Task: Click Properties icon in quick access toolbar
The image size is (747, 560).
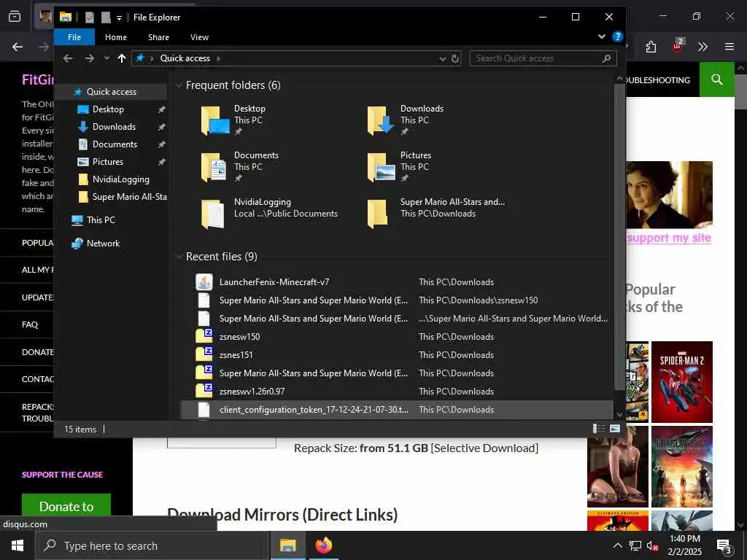Action: click(89, 17)
